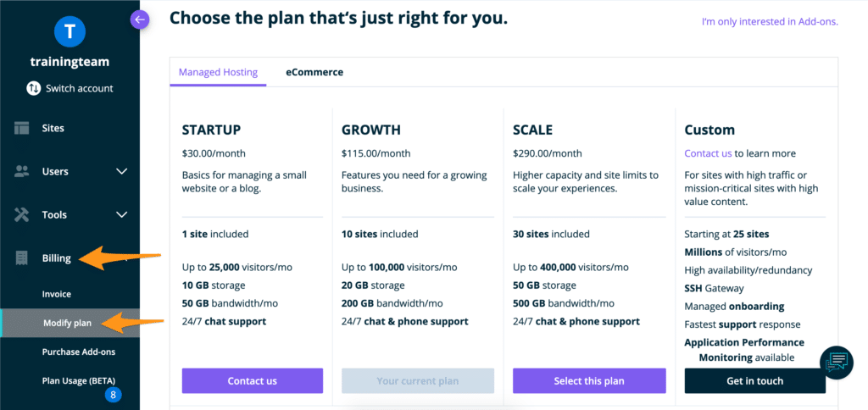
Task: Expand the Users menu chevron
Action: tap(122, 171)
